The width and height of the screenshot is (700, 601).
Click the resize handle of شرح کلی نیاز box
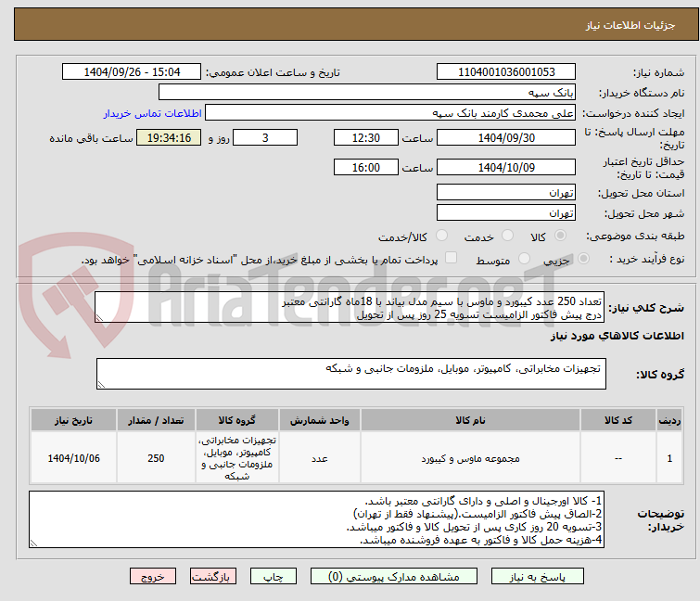(x=99, y=318)
